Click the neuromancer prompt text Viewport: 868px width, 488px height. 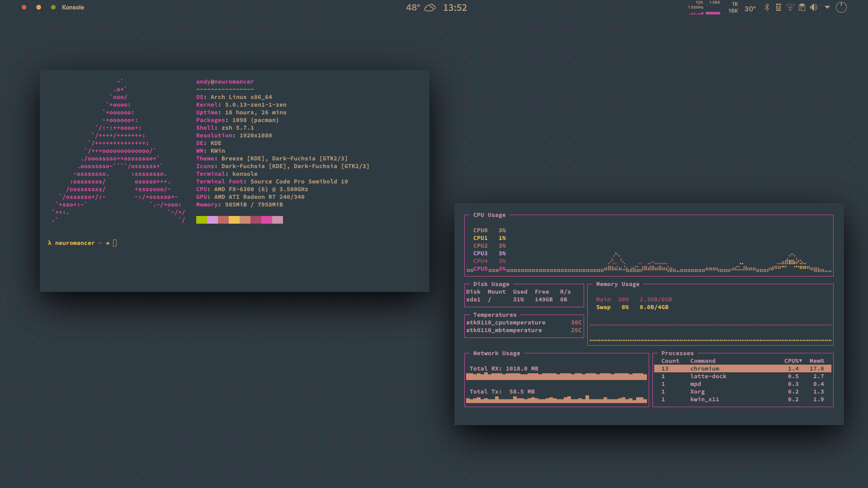75,243
